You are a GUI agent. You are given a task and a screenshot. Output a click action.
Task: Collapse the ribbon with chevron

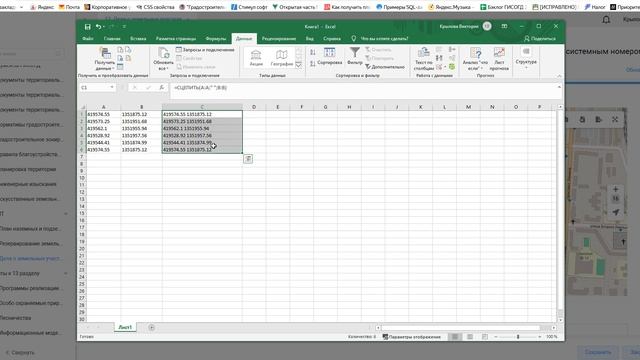559,76
